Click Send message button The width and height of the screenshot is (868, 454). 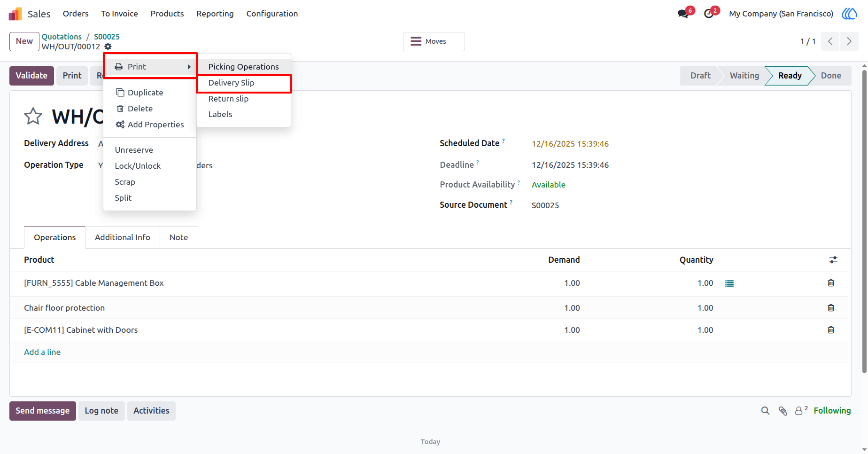43,411
